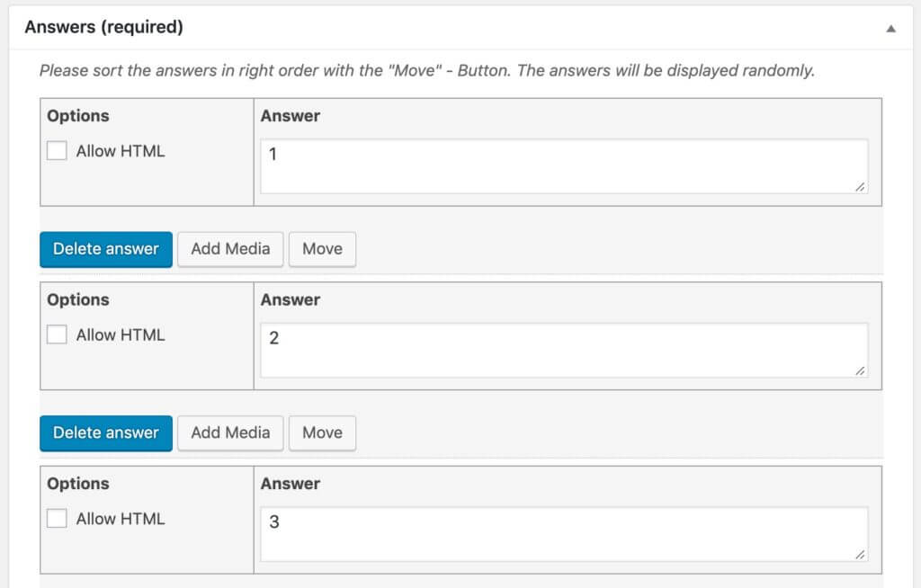Click the answer 3 text field
This screenshot has height=588, width=921.
(x=564, y=533)
